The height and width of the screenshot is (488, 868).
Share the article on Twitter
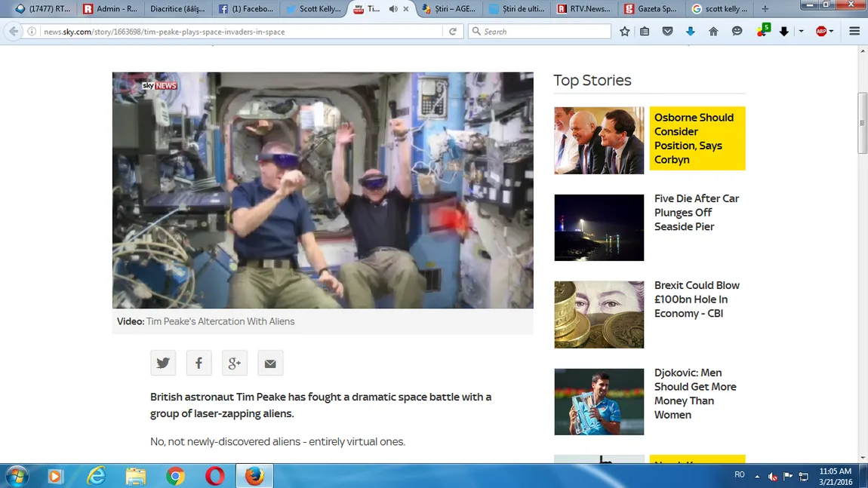(163, 363)
